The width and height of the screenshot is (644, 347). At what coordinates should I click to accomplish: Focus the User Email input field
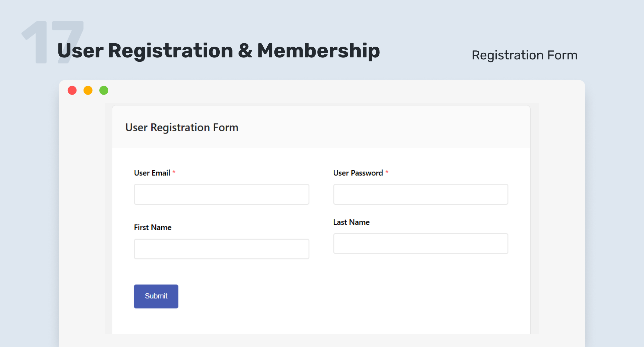click(221, 194)
